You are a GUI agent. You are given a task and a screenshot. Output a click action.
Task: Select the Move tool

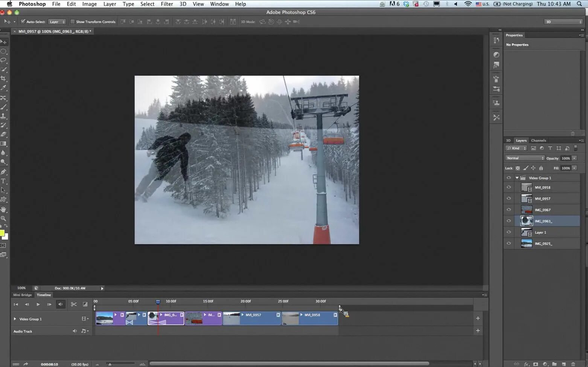pos(3,42)
